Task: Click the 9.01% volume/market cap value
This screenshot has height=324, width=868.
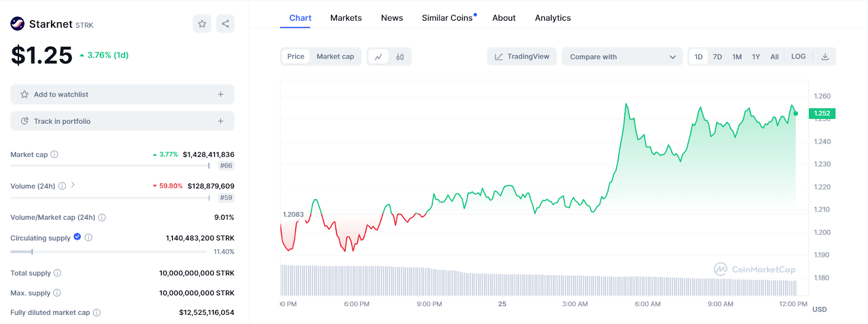Action: pos(224,217)
